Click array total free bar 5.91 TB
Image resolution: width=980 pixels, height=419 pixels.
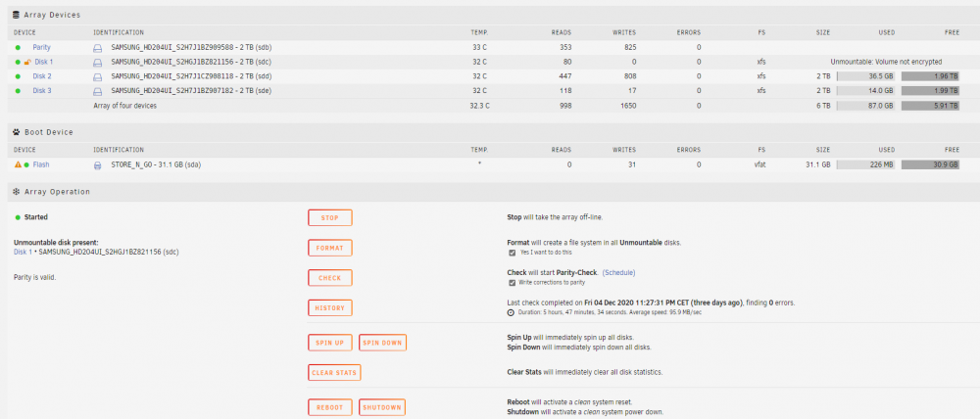click(931, 106)
